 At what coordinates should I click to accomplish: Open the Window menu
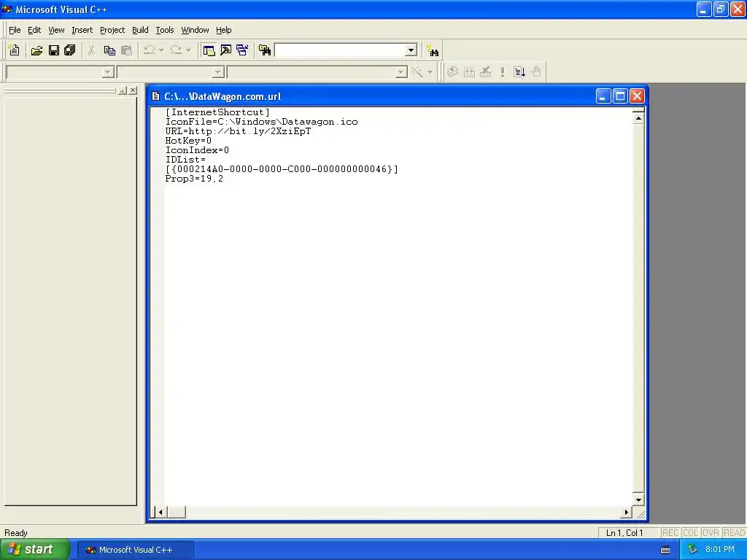pos(195,30)
